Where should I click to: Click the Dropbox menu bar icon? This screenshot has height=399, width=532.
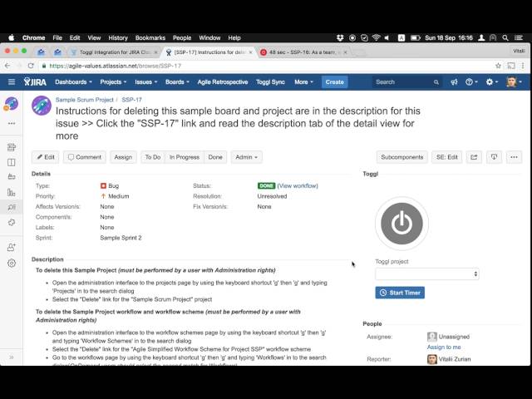click(340, 38)
